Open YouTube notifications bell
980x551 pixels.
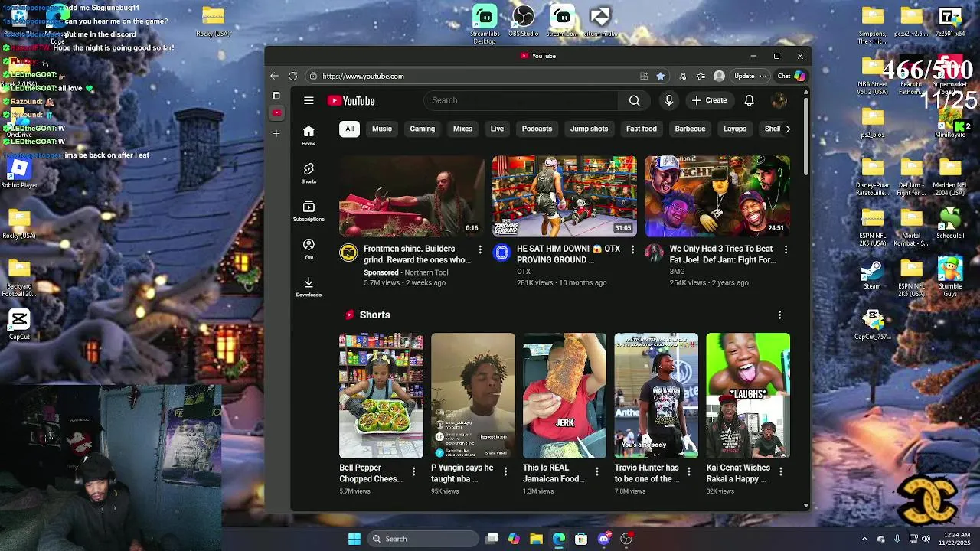[750, 100]
